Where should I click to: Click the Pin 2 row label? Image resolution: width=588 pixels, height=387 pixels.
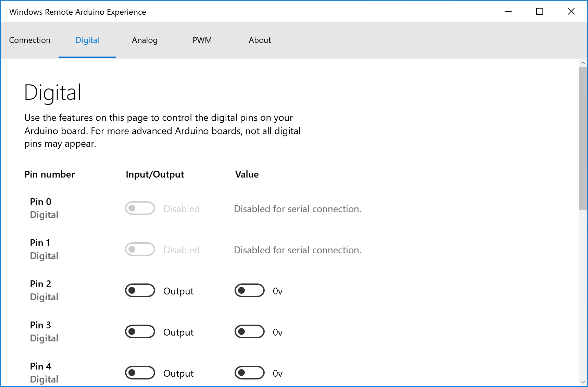[x=40, y=284]
